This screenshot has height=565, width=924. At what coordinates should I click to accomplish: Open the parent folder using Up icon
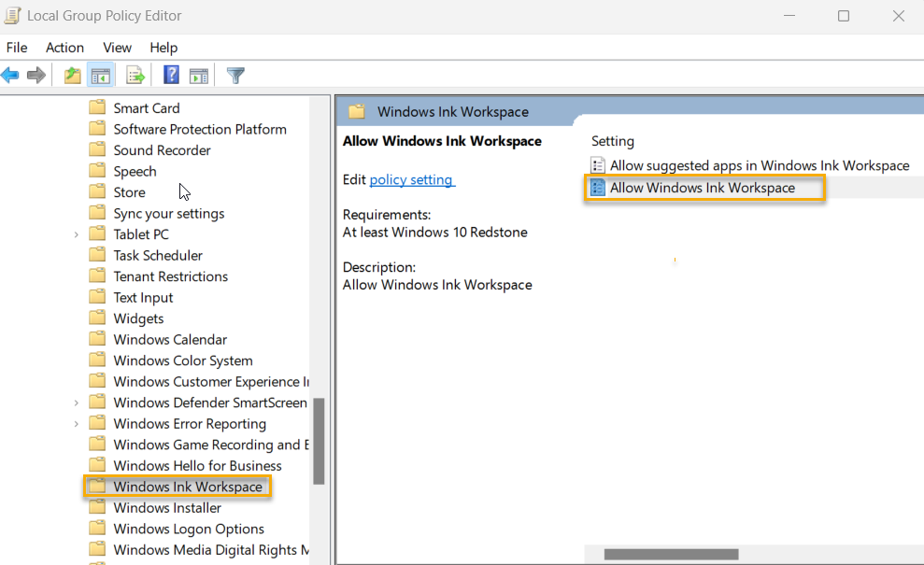tap(72, 75)
